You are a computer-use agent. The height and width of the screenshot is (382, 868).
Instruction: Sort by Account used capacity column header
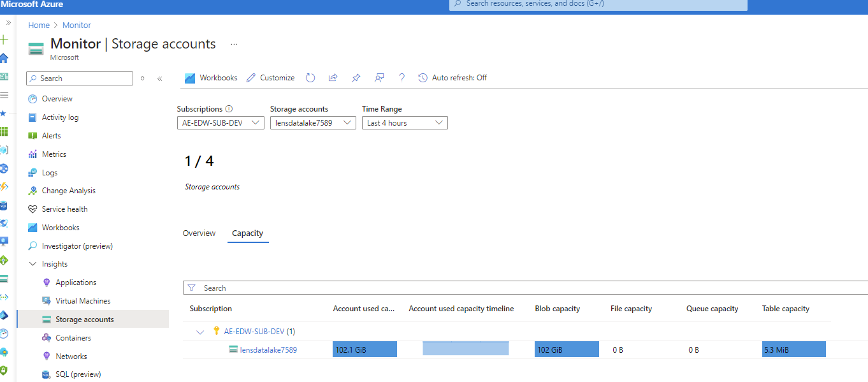tap(364, 309)
